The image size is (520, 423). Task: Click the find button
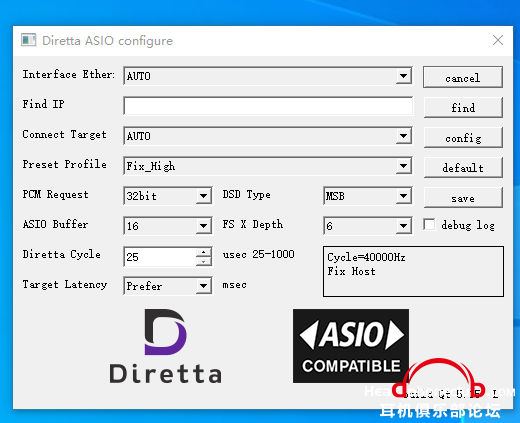[x=463, y=107]
